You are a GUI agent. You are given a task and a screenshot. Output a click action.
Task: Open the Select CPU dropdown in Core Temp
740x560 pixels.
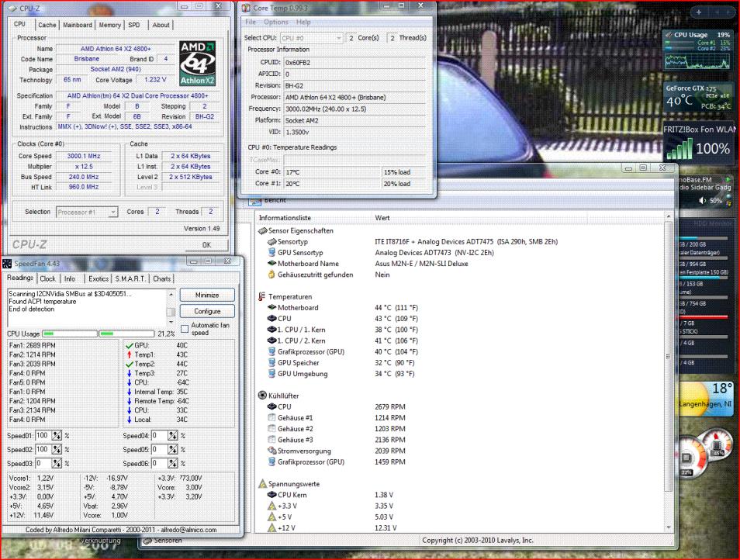312,38
